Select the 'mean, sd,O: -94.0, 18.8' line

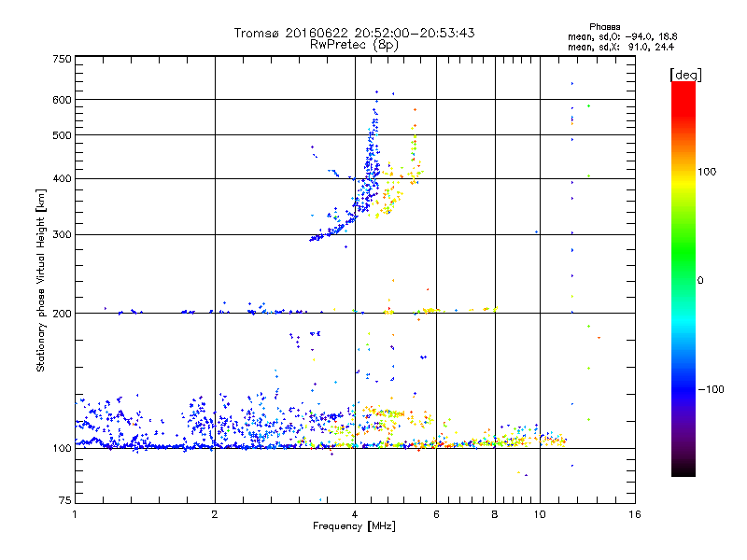coord(622,36)
